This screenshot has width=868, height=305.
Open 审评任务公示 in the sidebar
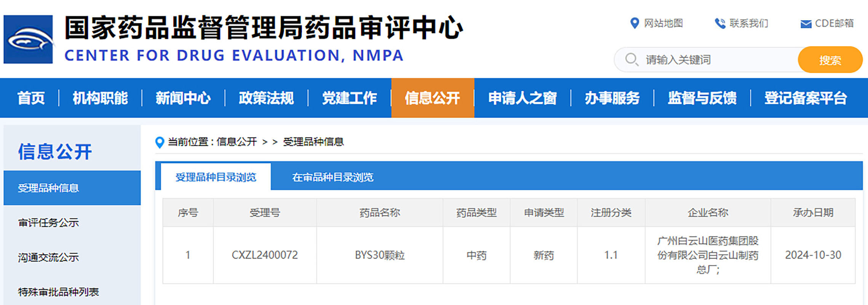click(48, 223)
